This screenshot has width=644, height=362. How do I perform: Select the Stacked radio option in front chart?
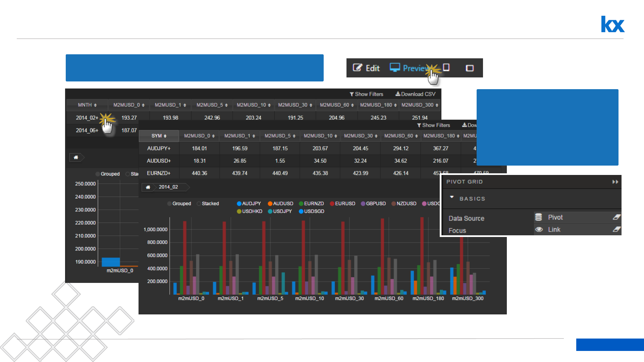click(199, 204)
